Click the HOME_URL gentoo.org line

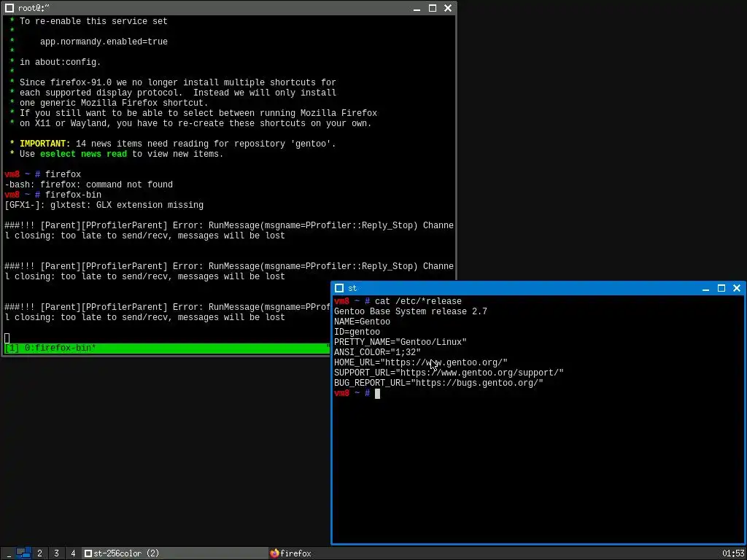tap(421, 363)
